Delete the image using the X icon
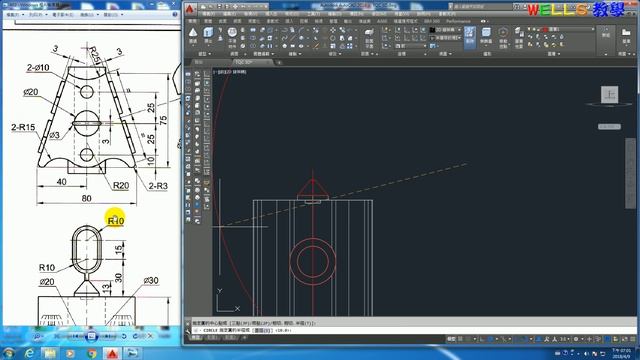640x360 pixels. tap(150, 336)
